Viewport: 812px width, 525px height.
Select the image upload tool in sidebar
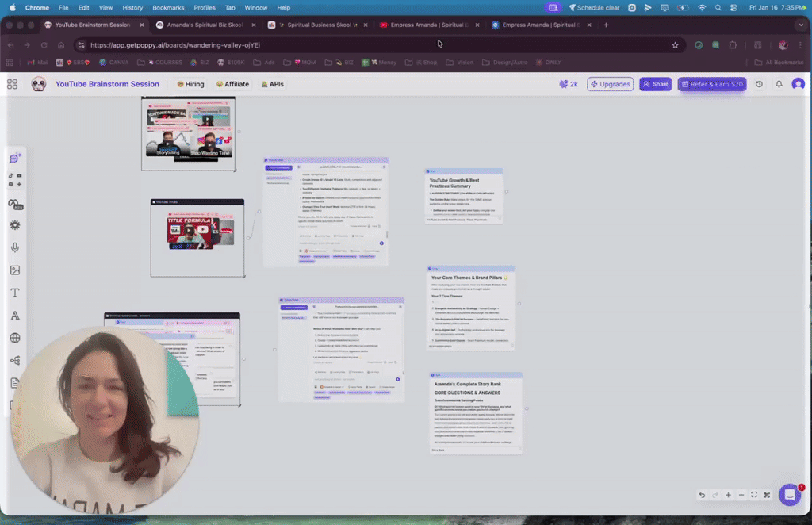coord(14,270)
